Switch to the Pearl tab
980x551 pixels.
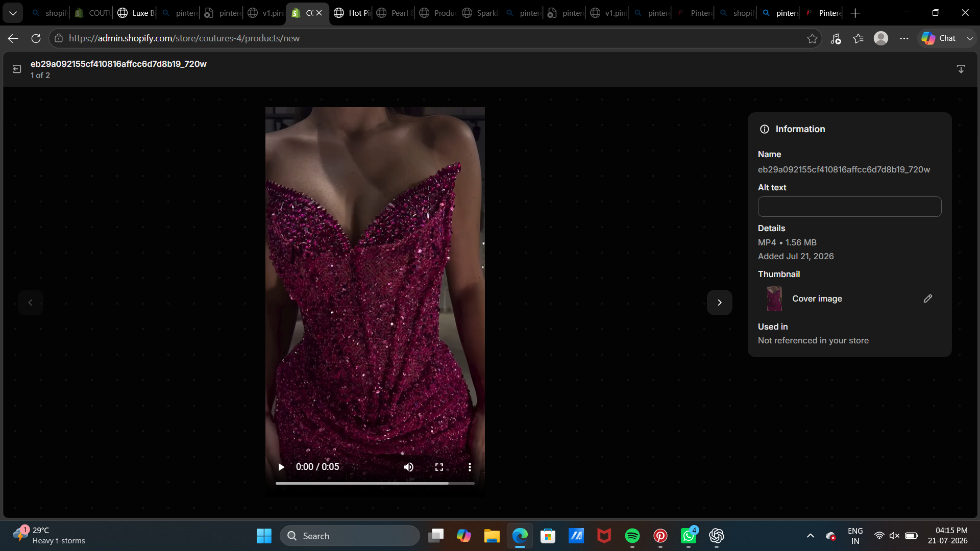[x=394, y=13]
